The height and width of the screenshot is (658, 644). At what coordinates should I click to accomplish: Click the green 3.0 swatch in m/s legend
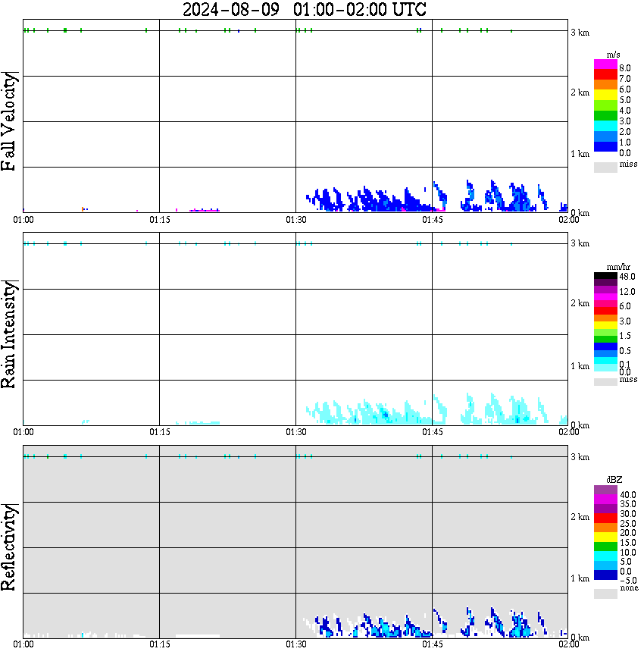point(605,116)
